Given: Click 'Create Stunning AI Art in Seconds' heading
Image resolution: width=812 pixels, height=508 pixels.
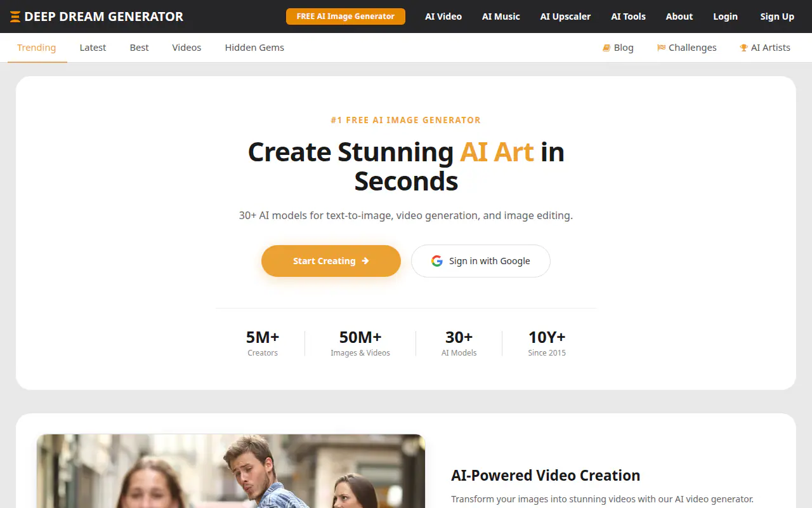Looking at the screenshot, I should point(406,166).
